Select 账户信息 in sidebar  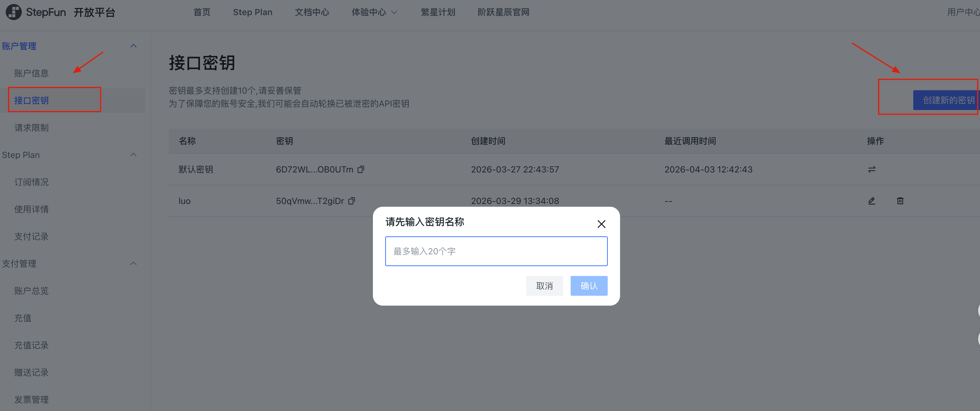(31, 73)
